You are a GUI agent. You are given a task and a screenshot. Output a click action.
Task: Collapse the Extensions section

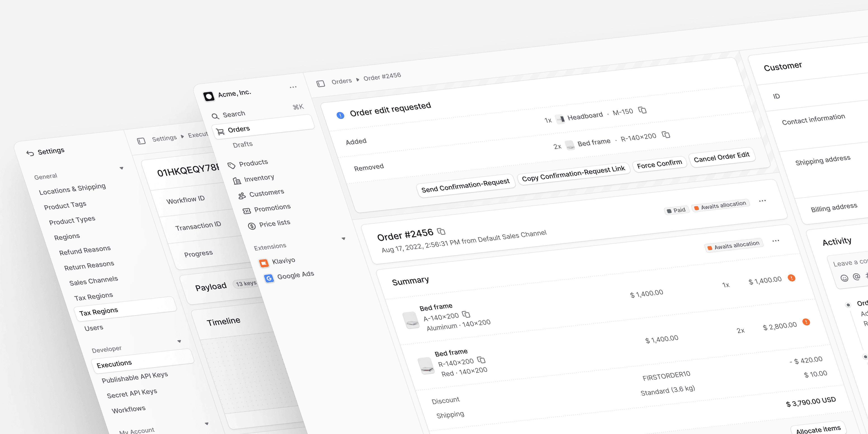click(x=344, y=238)
